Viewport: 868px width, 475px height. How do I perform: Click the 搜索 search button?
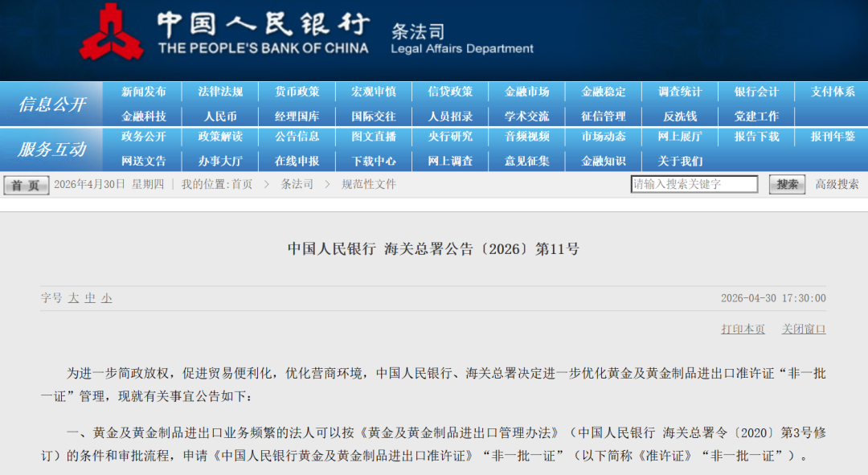click(787, 184)
